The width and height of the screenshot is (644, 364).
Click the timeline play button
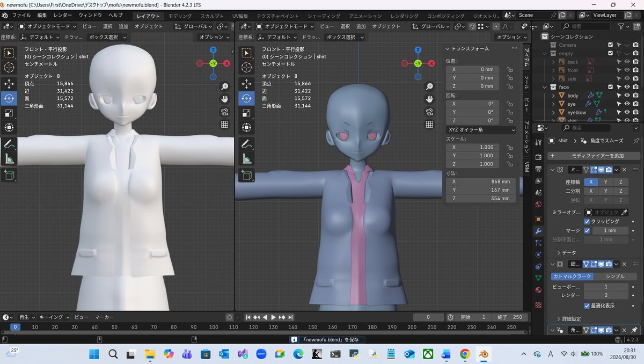273,317
